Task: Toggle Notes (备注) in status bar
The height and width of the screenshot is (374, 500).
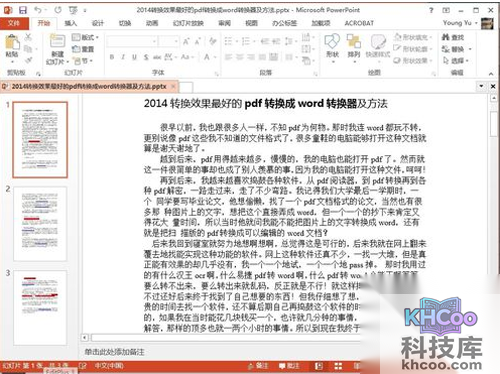Action: (x=258, y=366)
